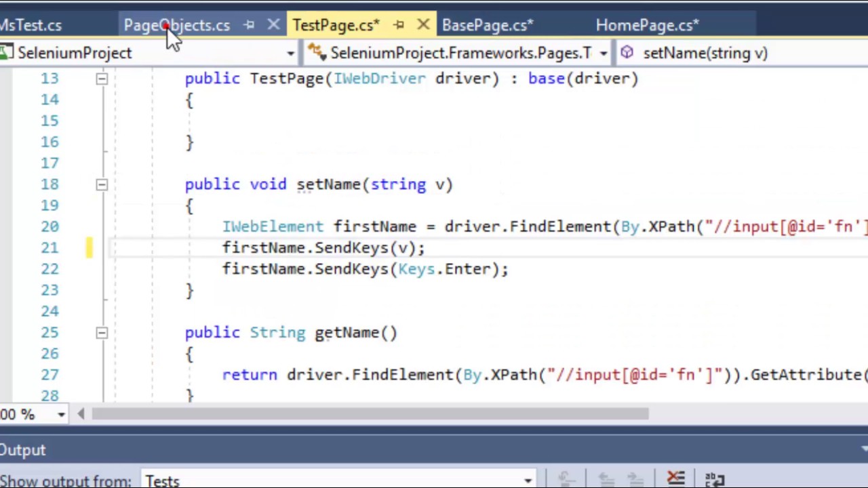Screen dimensions: 868x488
Task: Click the Output panel title
Action: [x=22, y=450]
